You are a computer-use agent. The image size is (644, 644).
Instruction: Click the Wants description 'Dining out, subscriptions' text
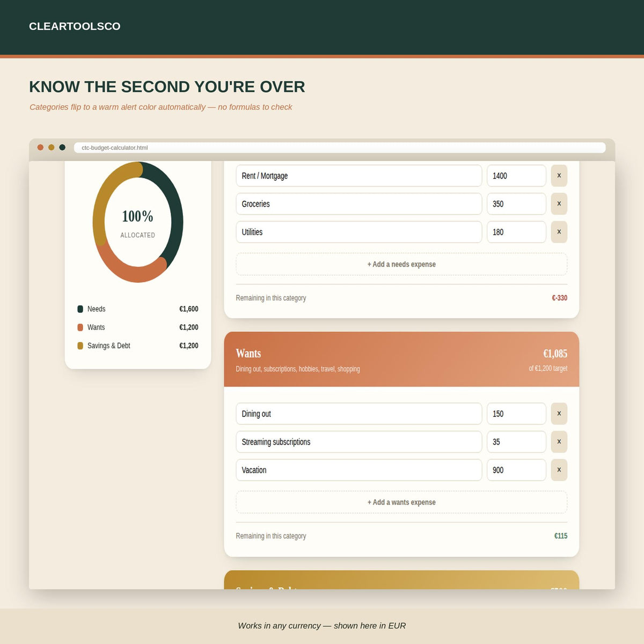pos(298,369)
